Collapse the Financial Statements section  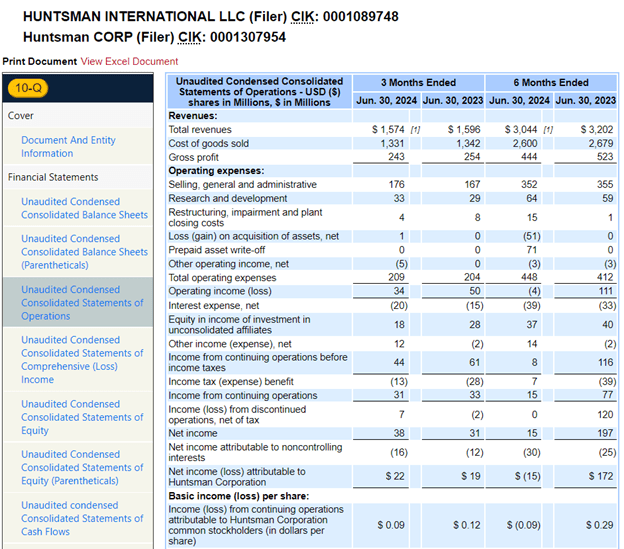[x=53, y=177]
